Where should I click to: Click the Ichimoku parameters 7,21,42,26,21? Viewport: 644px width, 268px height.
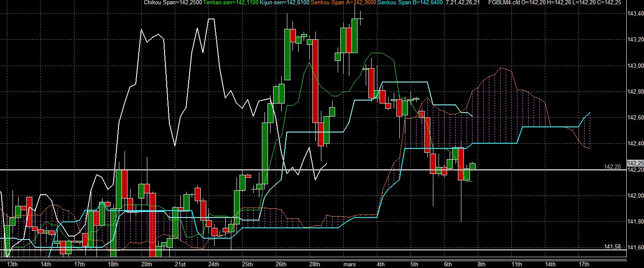point(463,3)
